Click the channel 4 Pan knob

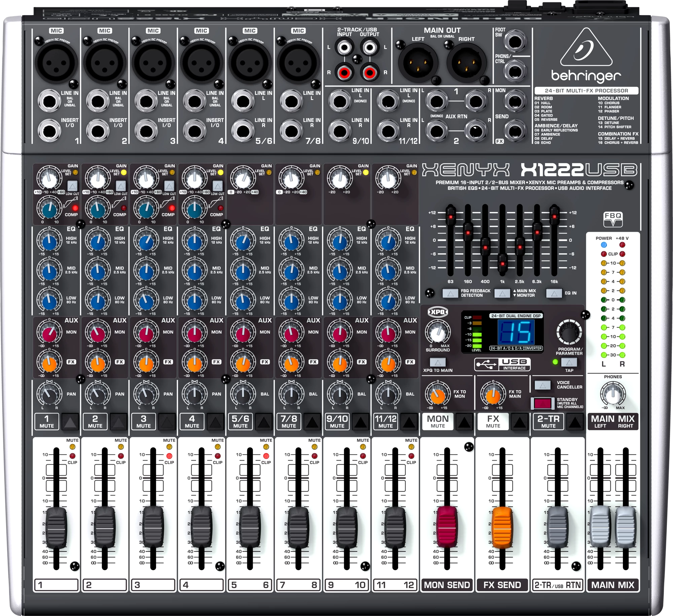(x=194, y=394)
